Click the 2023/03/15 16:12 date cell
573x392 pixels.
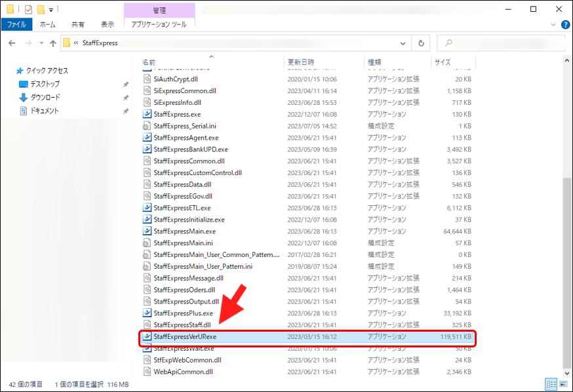pos(312,336)
